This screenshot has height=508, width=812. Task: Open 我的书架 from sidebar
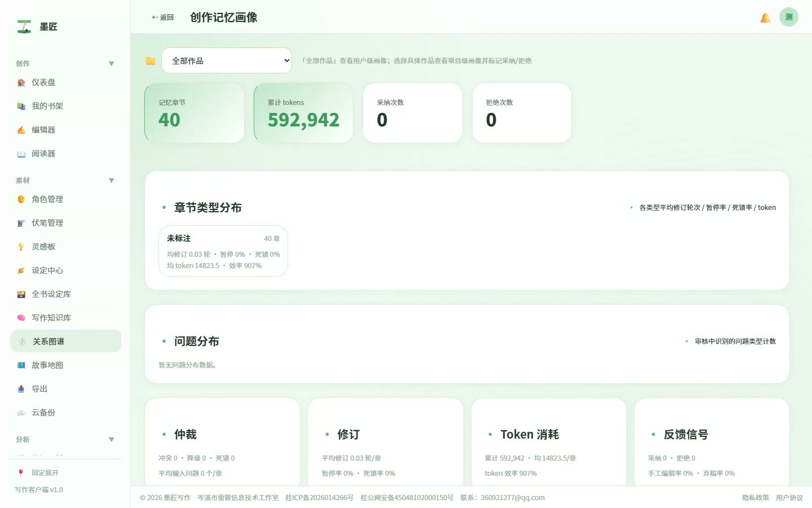click(x=65, y=106)
